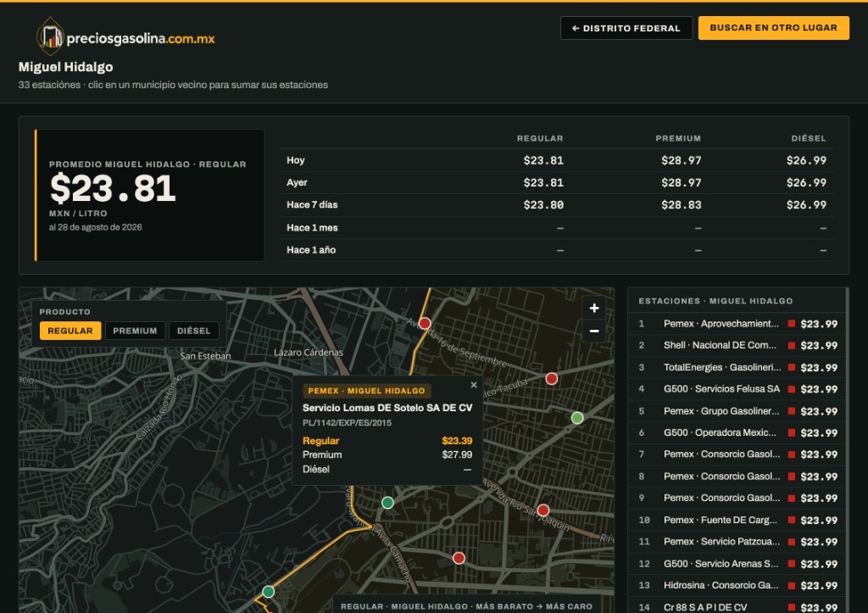
Task: Click the Estaciones · Miguel Hidalgo list header
Action: (x=715, y=301)
